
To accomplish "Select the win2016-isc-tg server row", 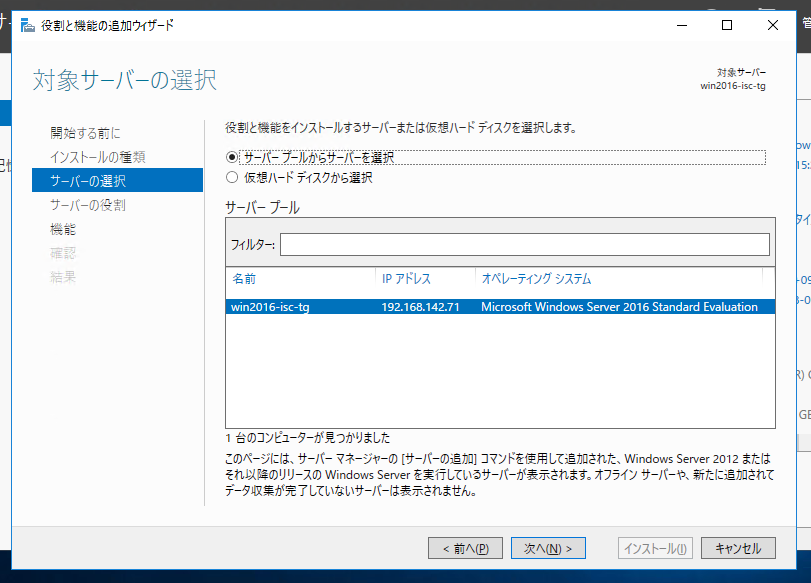I will 500,307.
